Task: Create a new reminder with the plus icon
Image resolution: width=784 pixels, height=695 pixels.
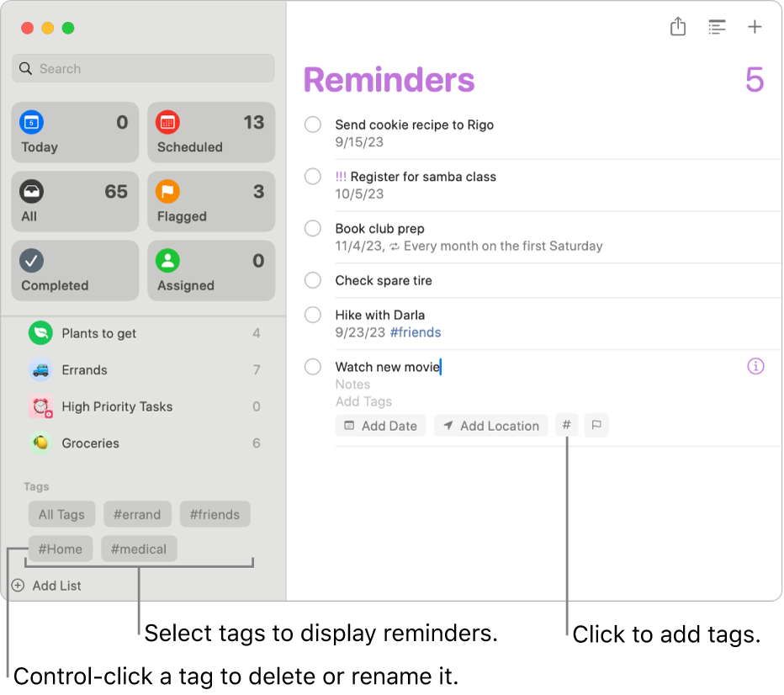Action: coord(755,26)
